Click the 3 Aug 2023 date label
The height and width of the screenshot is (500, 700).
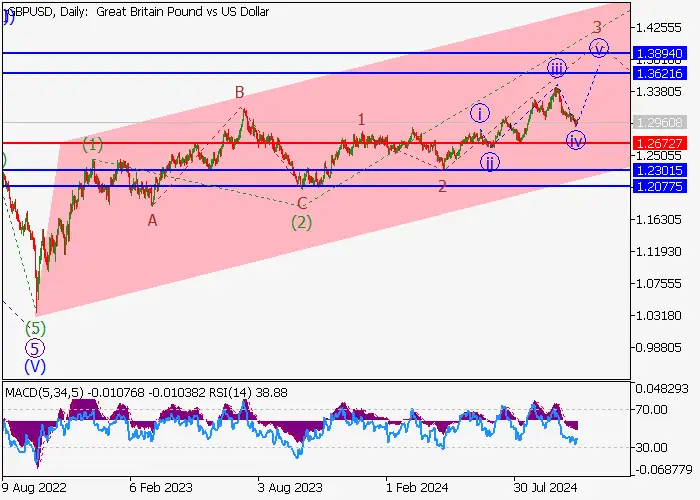(x=290, y=487)
